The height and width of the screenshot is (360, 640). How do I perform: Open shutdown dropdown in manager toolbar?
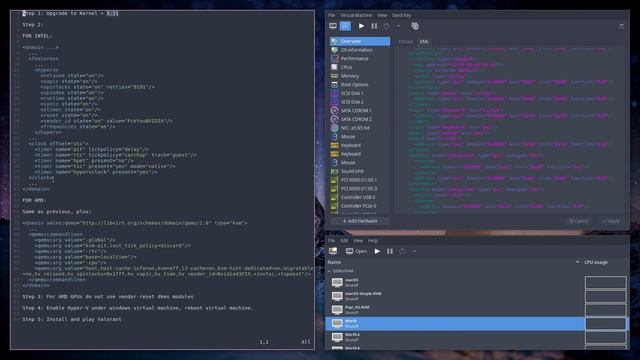414,251
